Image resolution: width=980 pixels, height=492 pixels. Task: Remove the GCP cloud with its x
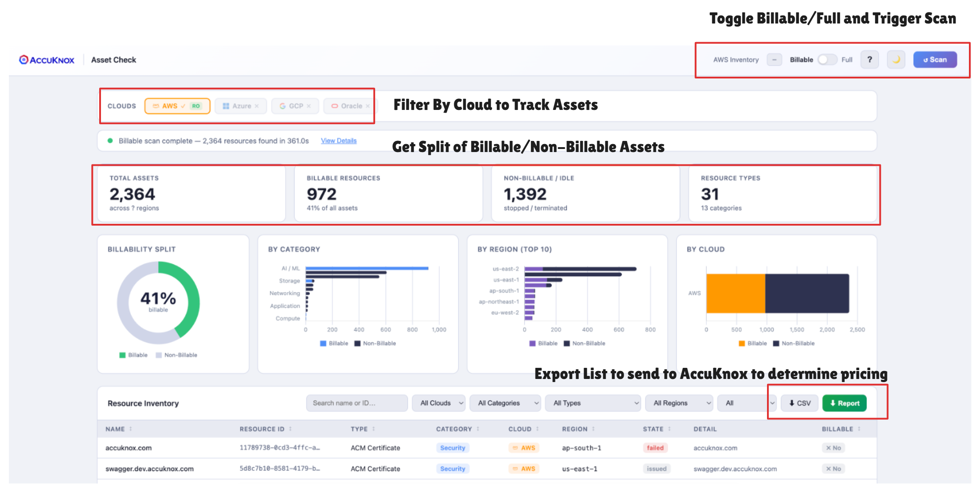click(309, 106)
